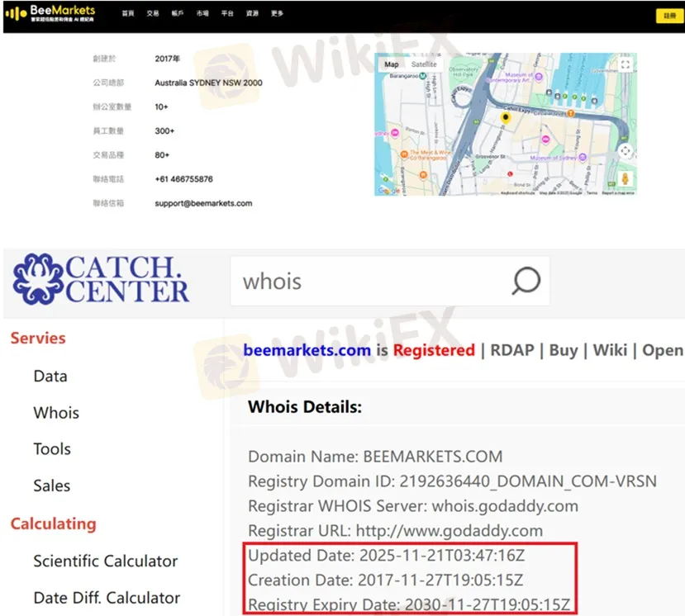The image size is (685, 616).
Task: Open map Terms link
Action: [x=592, y=193]
